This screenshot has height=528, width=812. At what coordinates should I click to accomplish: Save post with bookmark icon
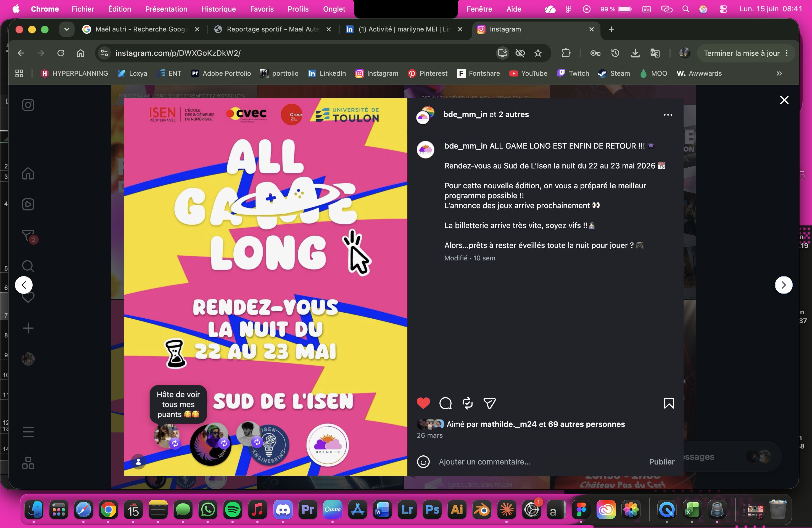coord(669,403)
